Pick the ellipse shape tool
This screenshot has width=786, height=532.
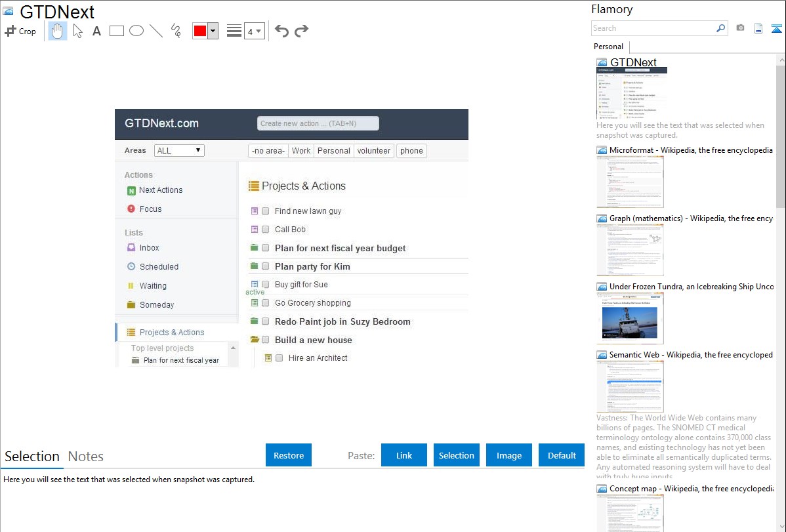(136, 31)
